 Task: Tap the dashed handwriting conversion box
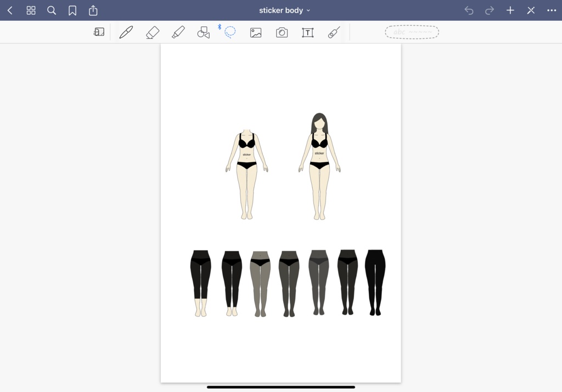click(412, 32)
